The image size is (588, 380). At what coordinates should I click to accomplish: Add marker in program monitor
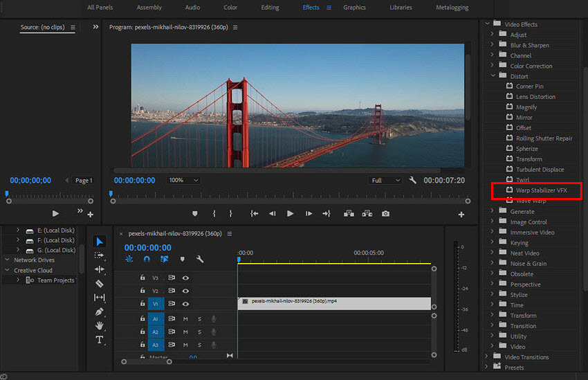point(194,213)
